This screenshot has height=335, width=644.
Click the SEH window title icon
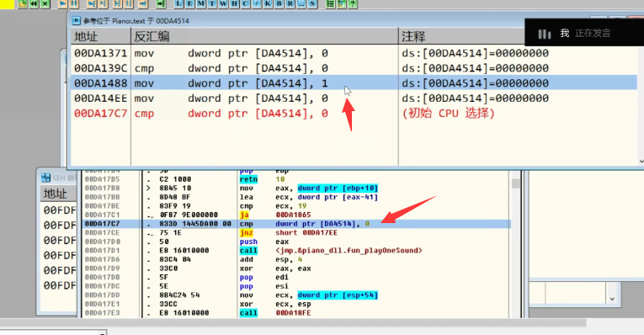(x=46, y=178)
